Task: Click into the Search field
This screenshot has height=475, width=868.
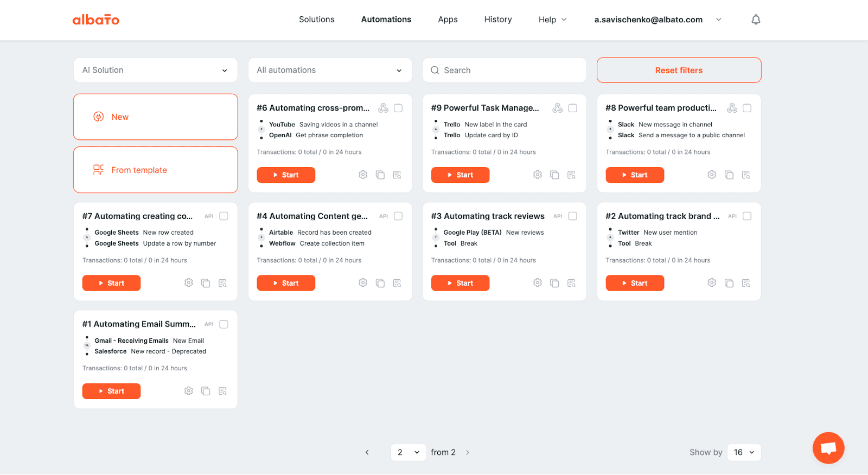Action: [504, 70]
